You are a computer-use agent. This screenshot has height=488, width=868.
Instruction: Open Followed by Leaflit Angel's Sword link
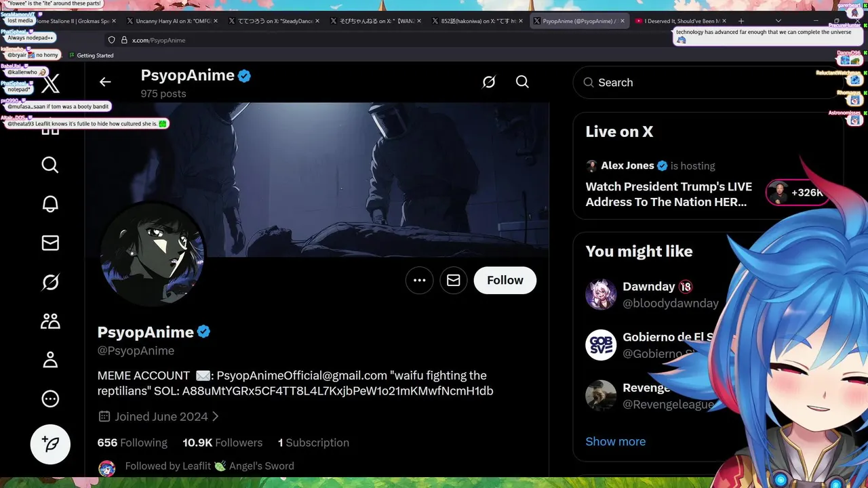210,466
